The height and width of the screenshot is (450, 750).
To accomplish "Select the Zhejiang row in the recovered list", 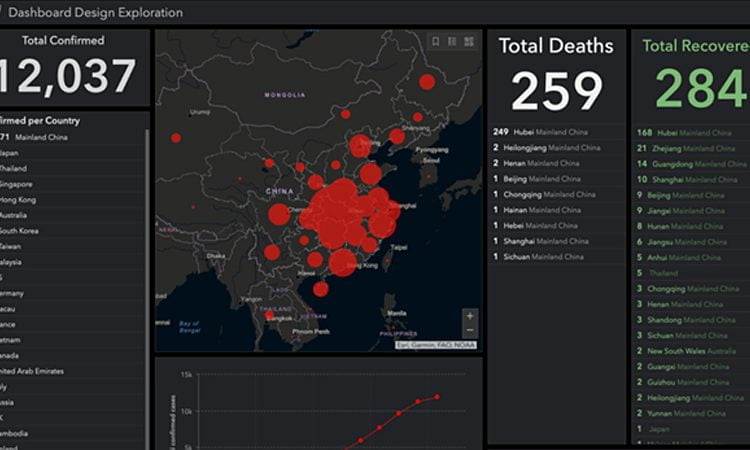I will tap(690, 148).
